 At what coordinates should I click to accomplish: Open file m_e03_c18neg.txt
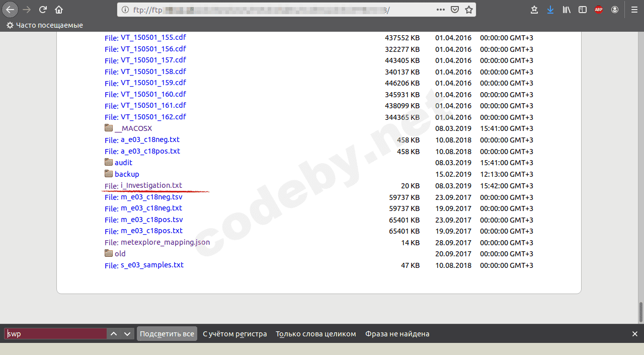pyautogui.click(x=151, y=208)
